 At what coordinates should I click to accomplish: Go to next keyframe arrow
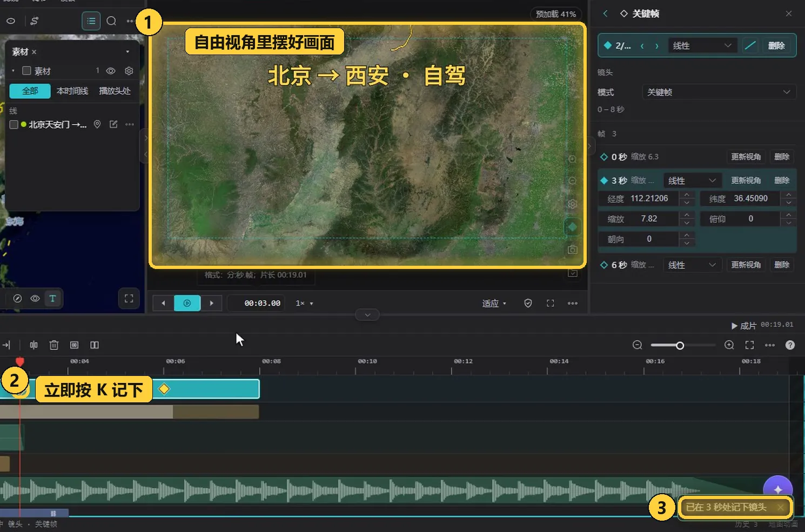click(657, 46)
